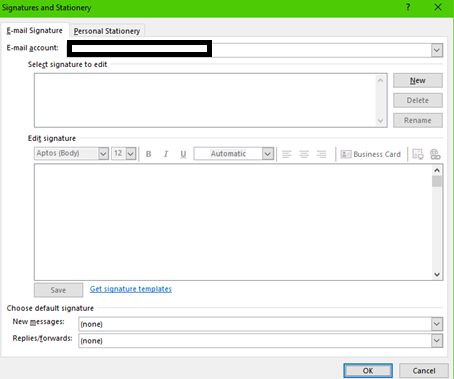454x379 pixels.
Task: Open the New messages signature dropdown
Action: [x=437, y=324]
